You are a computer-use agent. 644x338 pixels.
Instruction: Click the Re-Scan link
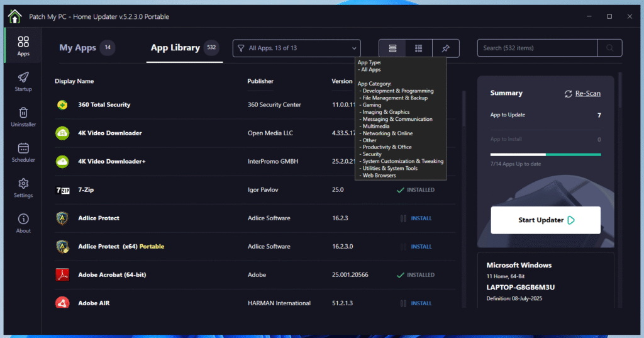tap(588, 93)
